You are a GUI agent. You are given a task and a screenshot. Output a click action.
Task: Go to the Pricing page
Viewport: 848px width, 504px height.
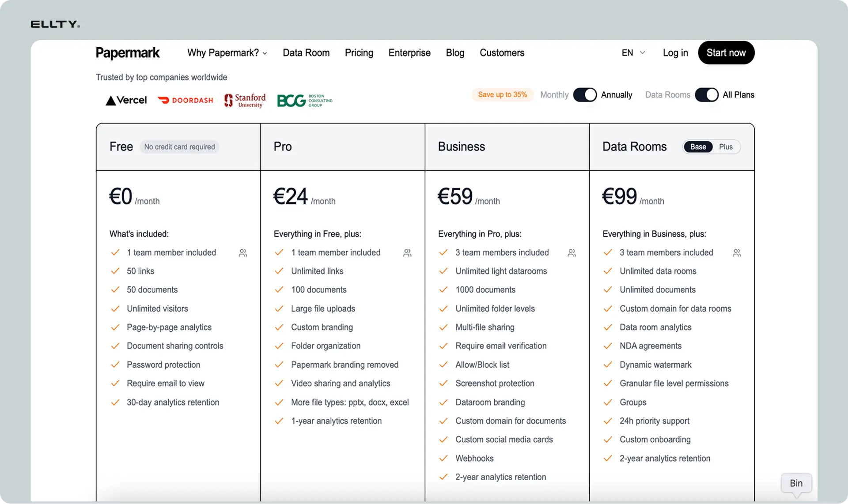359,53
